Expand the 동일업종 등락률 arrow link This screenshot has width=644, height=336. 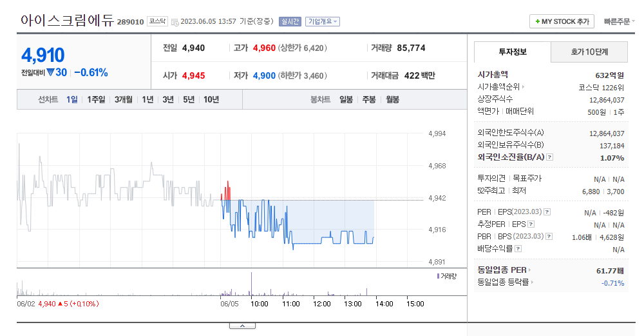click(x=532, y=282)
